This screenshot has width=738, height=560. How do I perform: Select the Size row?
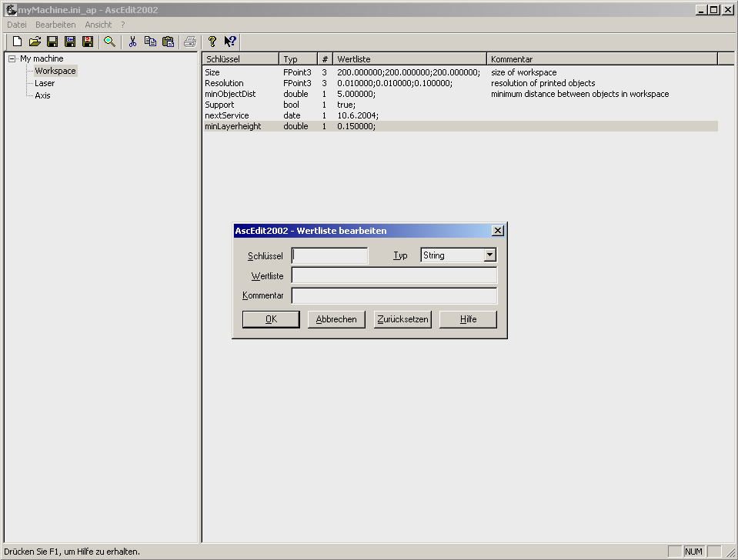460,72
